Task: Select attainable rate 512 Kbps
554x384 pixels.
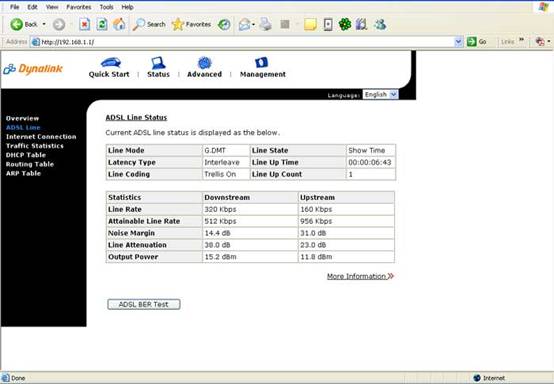Action: click(x=220, y=221)
